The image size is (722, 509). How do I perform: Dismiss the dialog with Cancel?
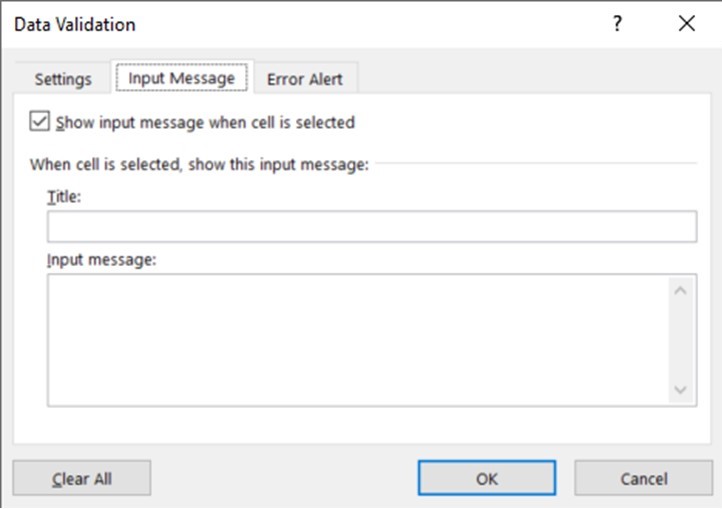(643, 479)
